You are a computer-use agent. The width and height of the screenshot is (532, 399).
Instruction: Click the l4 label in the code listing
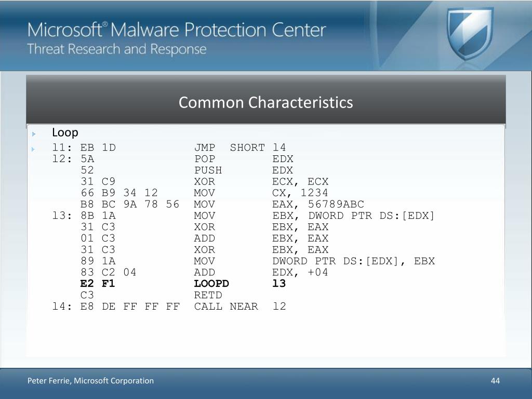point(62,307)
